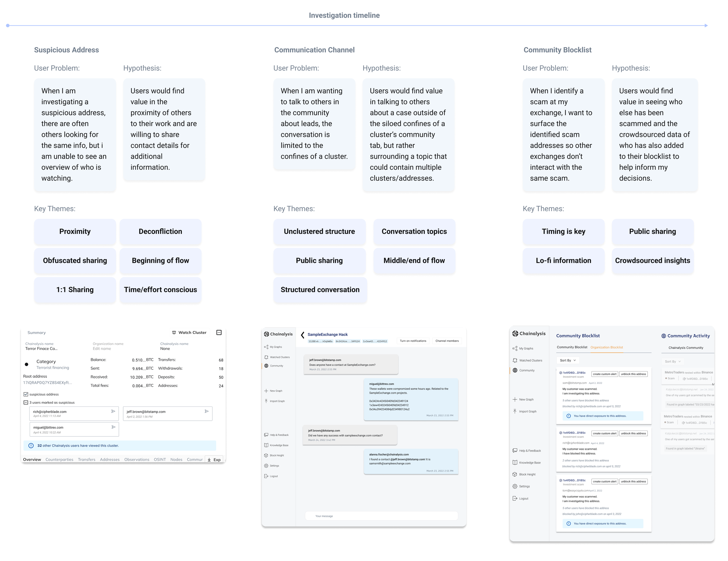Switch to the Counterparties tab

click(59, 460)
